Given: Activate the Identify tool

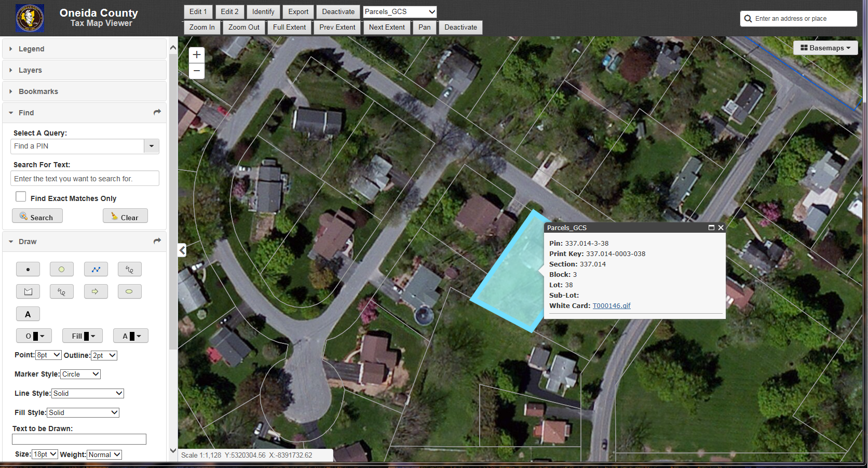Looking at the screenshot, I should coord(263,11).
